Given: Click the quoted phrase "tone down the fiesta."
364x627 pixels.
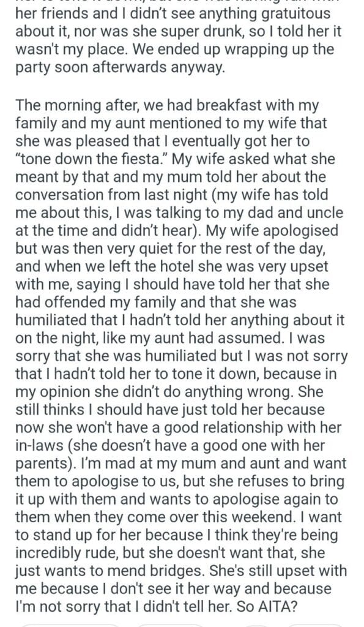Looking at the screenshot, I should click(x=94, y=159).
